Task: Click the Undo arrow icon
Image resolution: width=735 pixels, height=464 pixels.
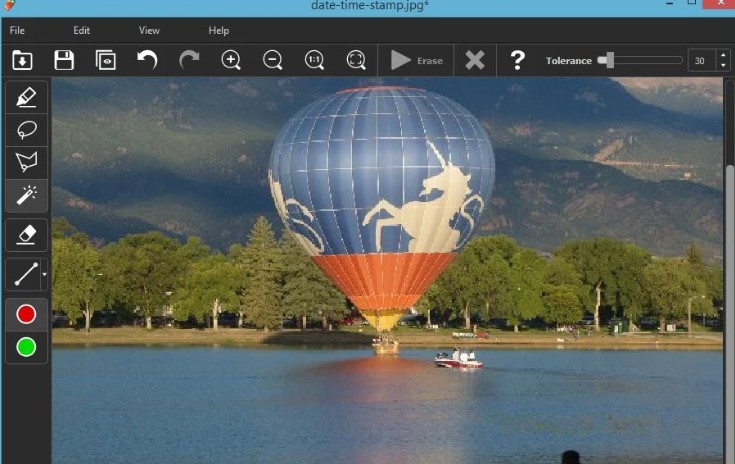Action: point(147,61)
